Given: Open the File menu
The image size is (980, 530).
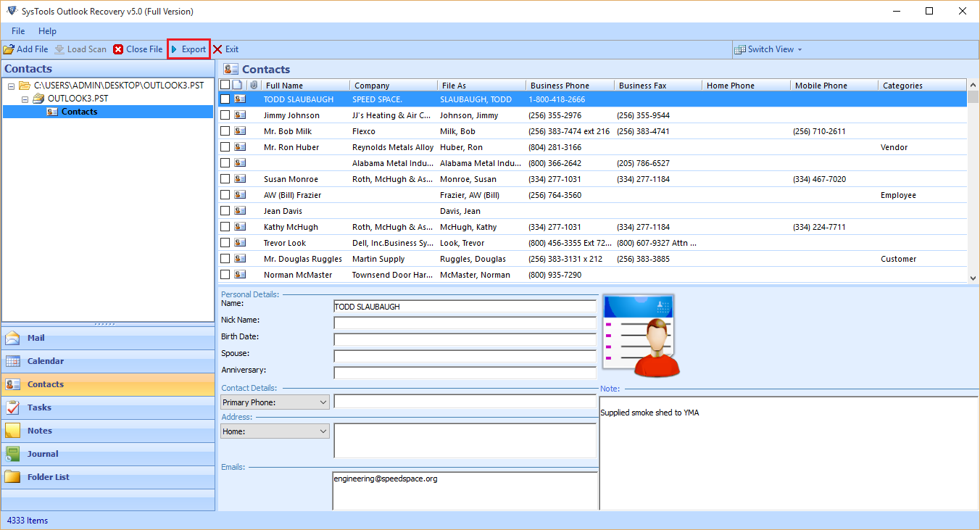Looking at the screenshot, I should [18, 31].
